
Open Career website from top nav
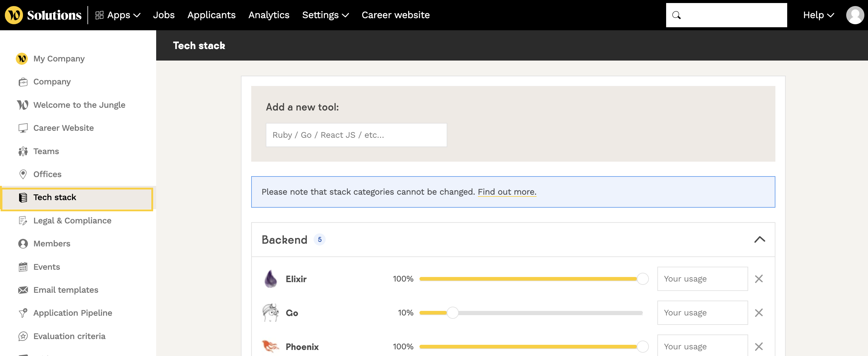point(396,15)
